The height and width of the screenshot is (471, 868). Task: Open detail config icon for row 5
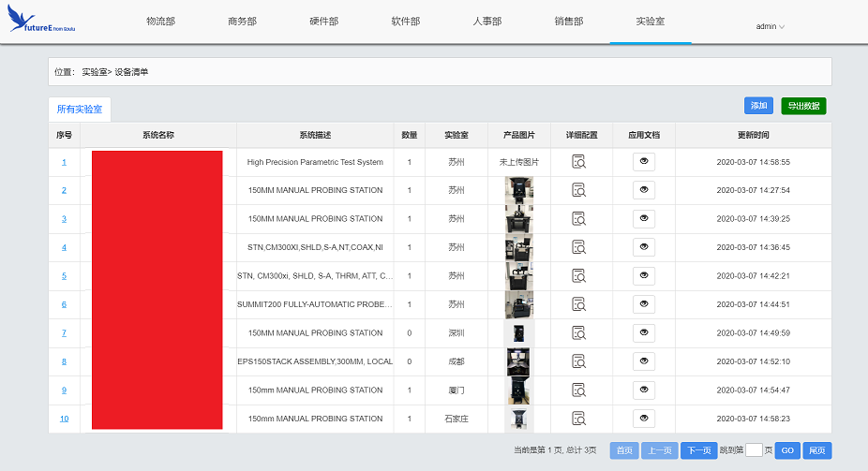pos(579,276)
